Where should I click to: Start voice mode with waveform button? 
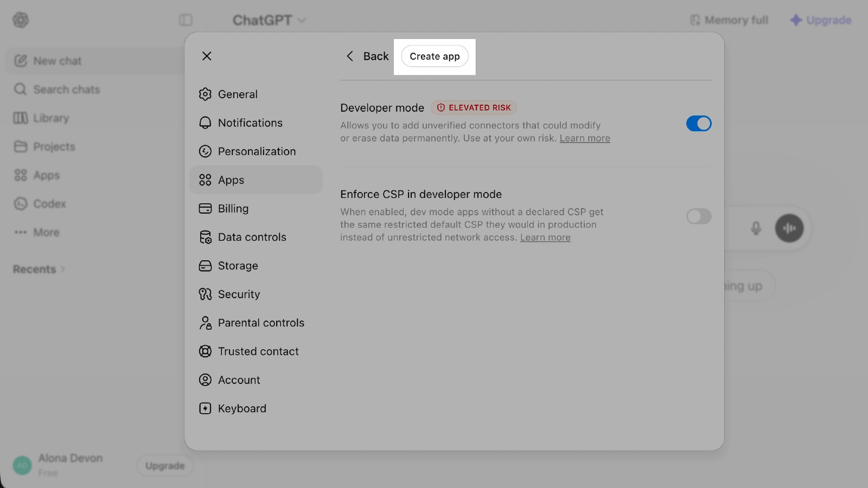click(789, 228)
